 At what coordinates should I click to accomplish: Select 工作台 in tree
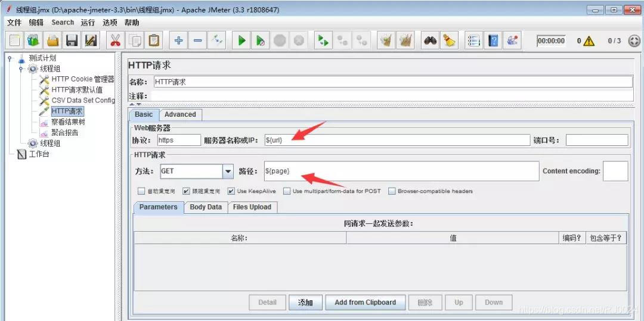(39, 154)
